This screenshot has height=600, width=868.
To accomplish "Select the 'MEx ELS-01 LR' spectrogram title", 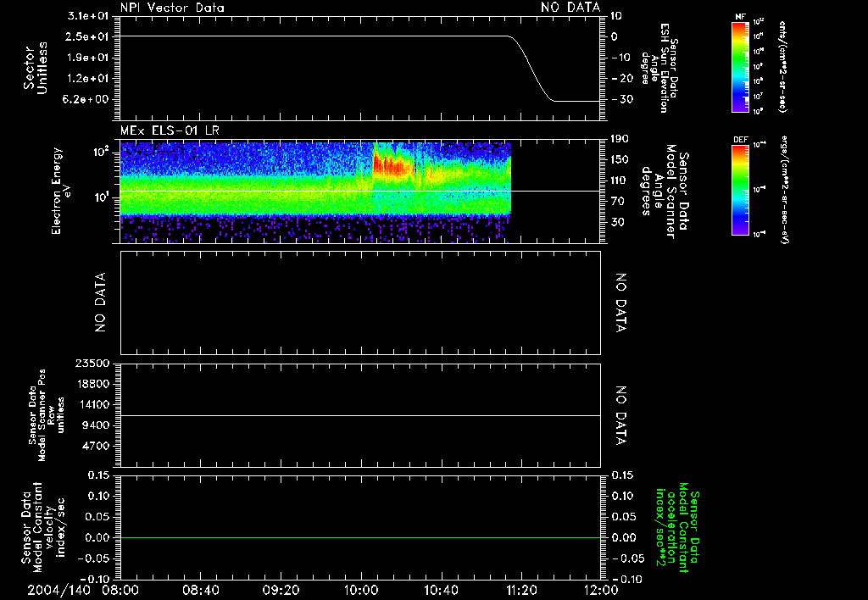I will pos(170,131).
